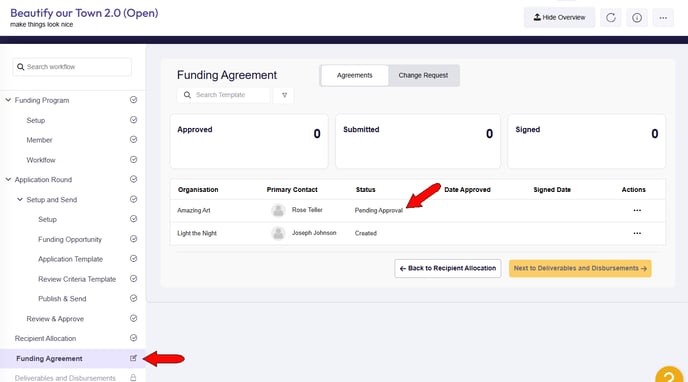
Task: Click Status column header
Action: pos(366,190)
